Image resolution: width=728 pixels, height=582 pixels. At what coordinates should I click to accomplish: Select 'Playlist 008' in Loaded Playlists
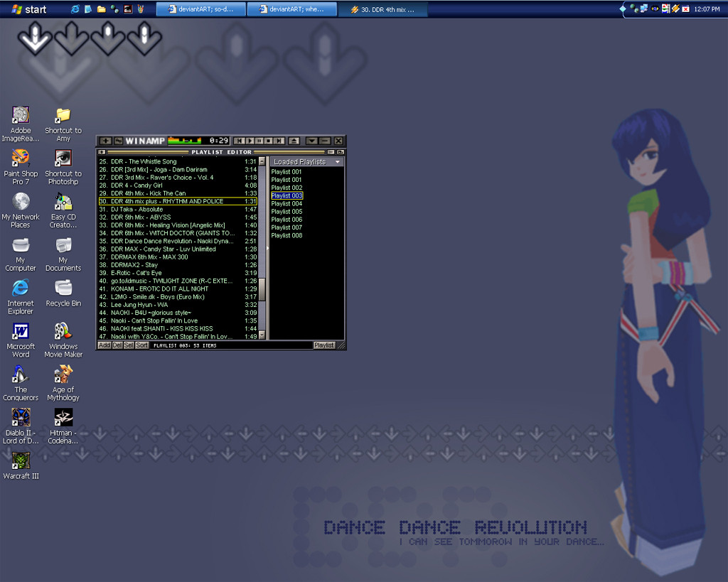[287, 235]
